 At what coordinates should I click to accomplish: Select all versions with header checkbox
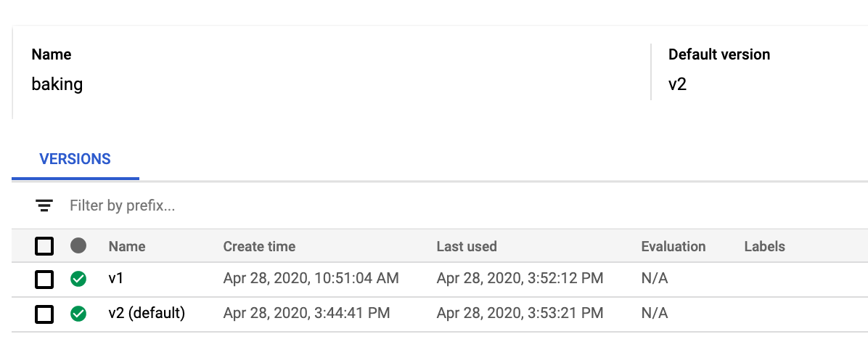(x=44, y=246)
